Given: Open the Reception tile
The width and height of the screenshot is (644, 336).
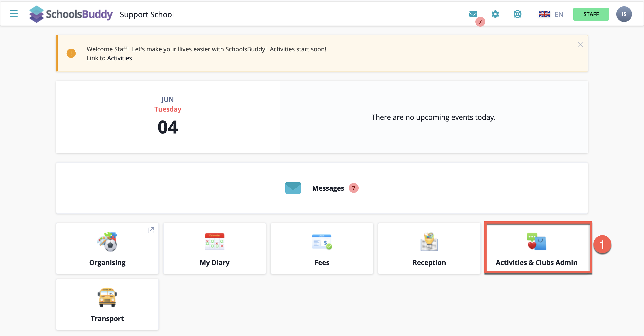Looking at the screenshot, I should [x=429, y=248].
